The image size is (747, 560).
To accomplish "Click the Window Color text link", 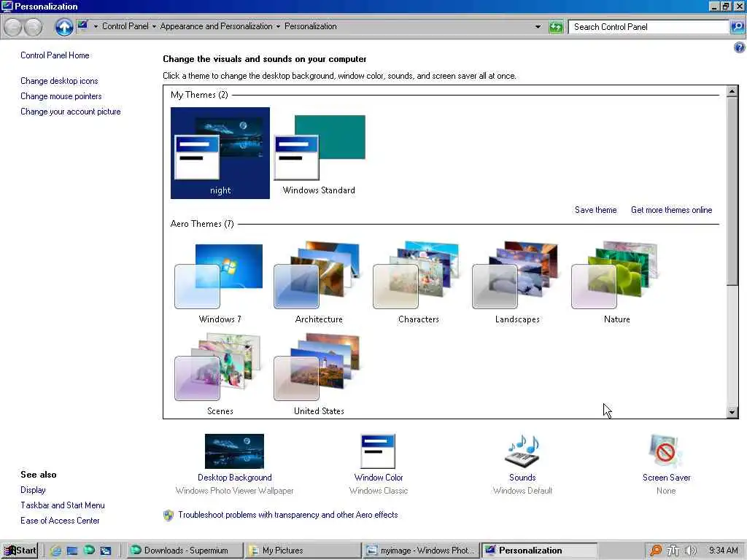I will 379,478.
